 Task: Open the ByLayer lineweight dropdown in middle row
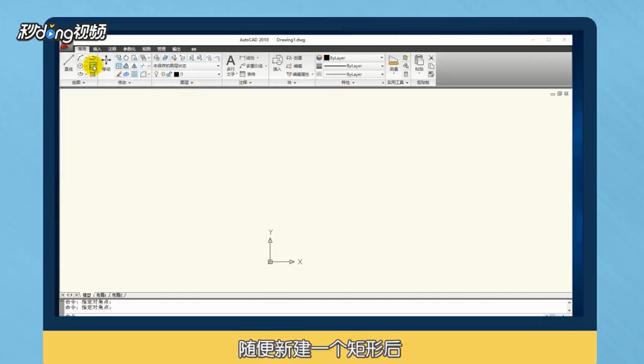point(353,66)
